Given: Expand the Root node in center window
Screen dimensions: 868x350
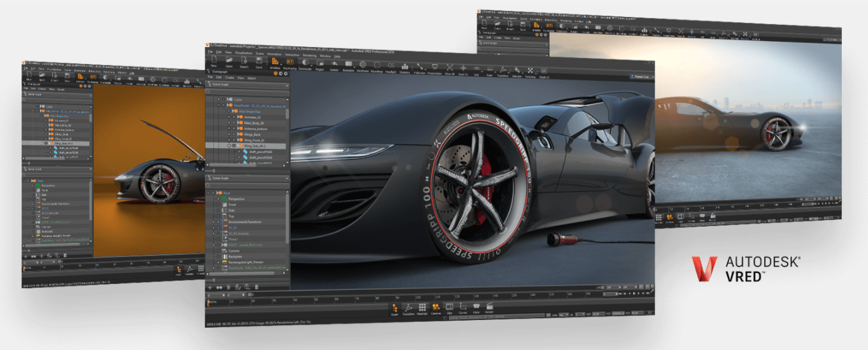Looking at the screenshot, I should [x=208, y=193].
